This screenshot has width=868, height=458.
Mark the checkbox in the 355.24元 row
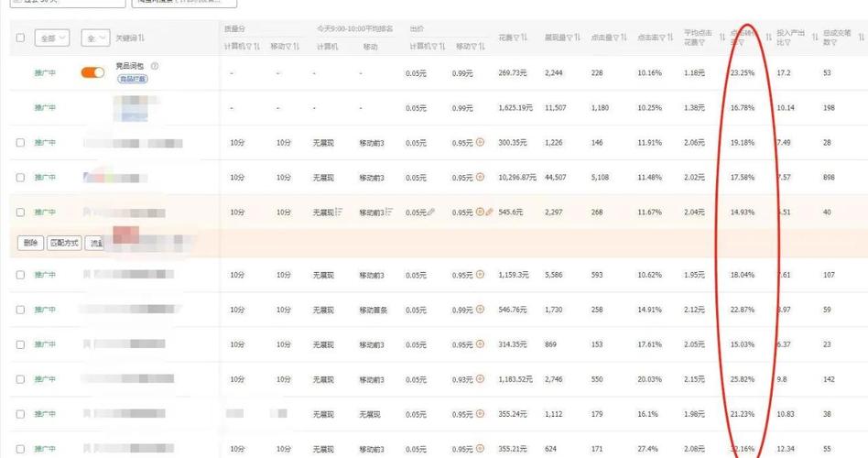[x=20, y=414]
